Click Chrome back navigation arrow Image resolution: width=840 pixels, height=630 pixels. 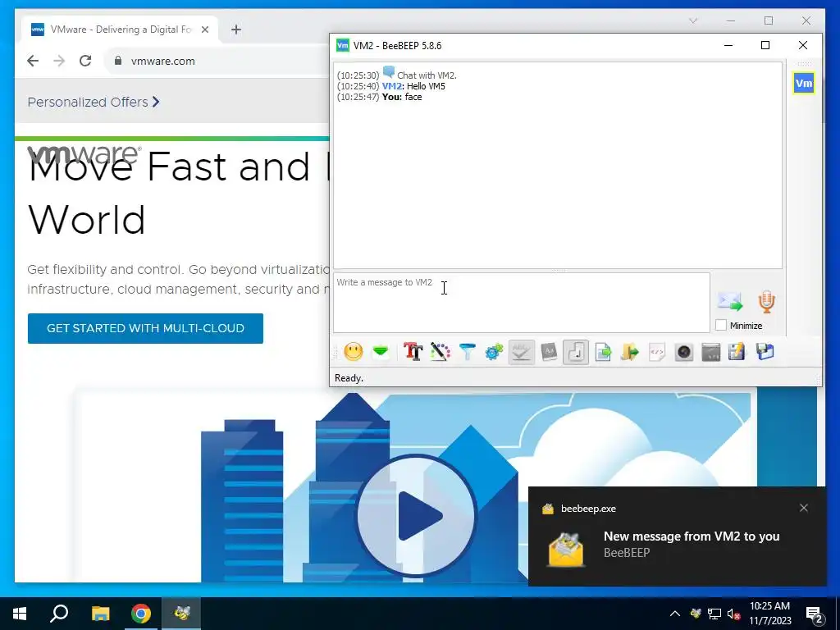tap(33, 61)
